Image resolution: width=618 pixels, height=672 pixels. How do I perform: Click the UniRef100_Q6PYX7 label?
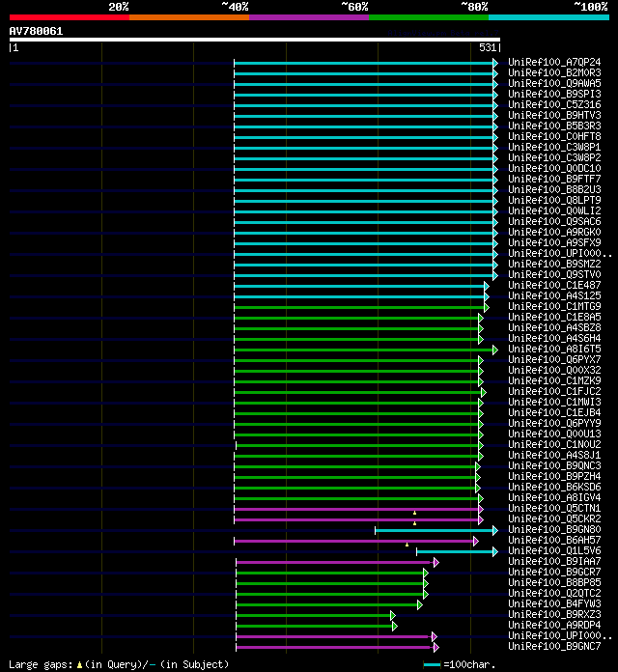(x=554, y=359)
